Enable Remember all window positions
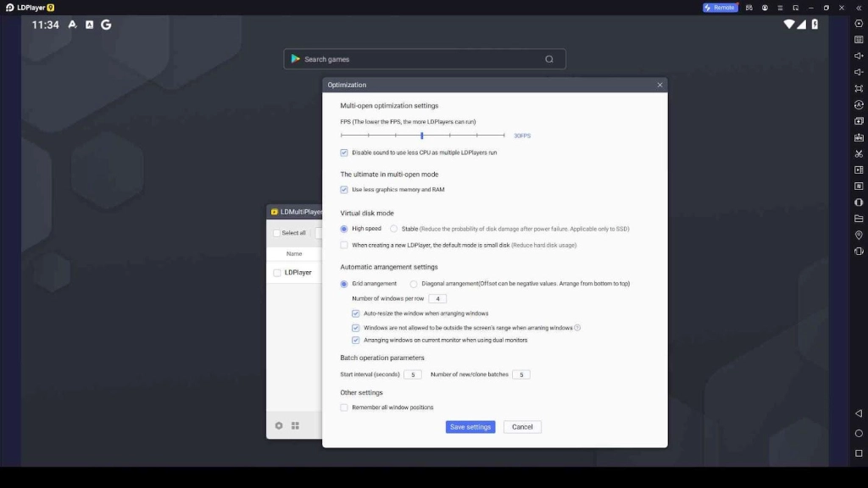868x488 pixels. pos(344,408)
